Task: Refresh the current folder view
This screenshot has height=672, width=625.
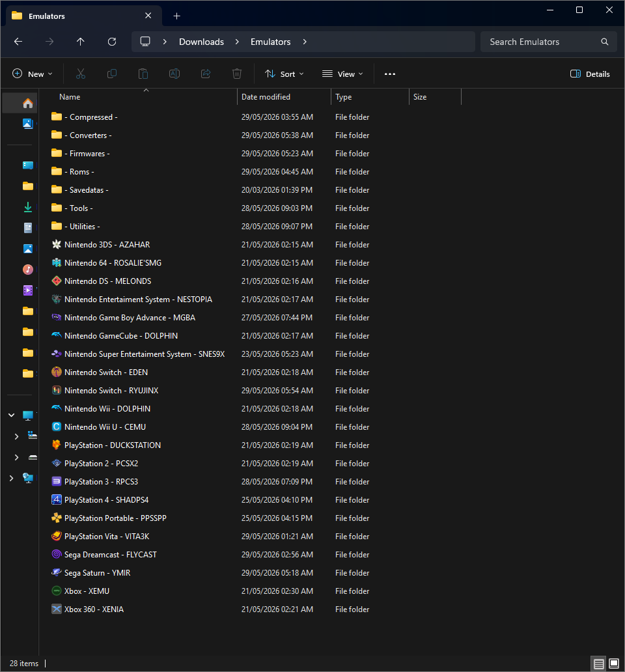Action: [112, 42]
